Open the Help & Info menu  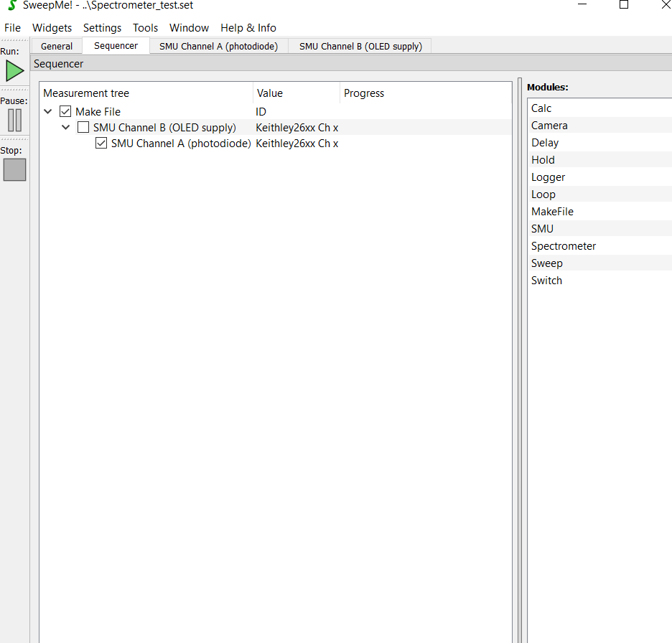(x=248, y=28)
